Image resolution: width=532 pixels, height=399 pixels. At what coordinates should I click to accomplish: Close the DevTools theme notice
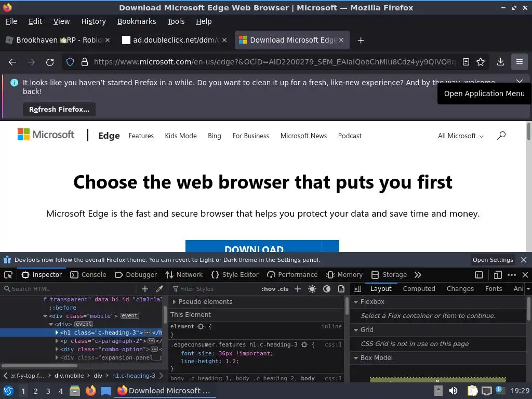524,260
